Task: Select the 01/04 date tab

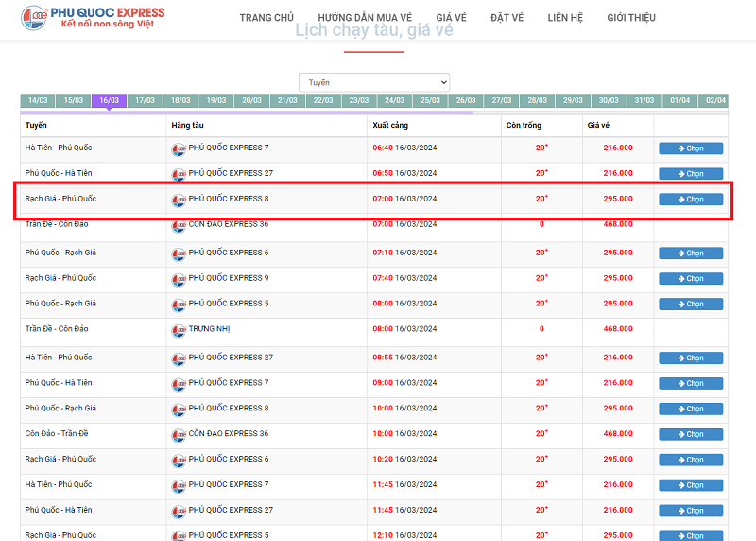Action: point(680,100)
